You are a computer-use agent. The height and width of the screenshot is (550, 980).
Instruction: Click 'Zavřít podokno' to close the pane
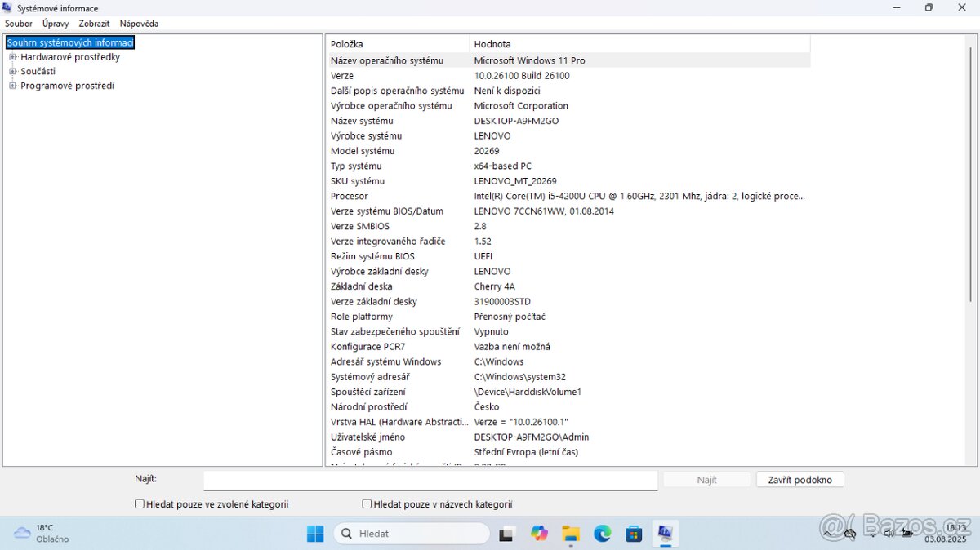(x=800, y=479)
